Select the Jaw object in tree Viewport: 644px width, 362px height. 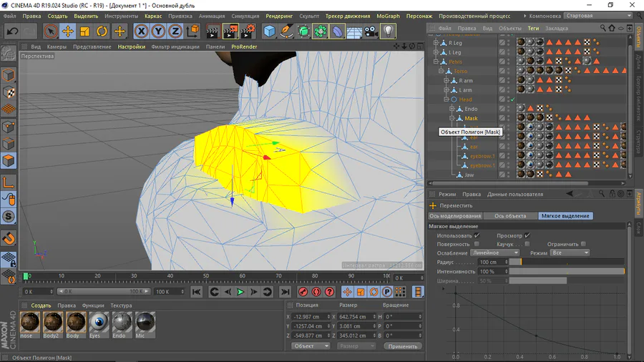tap(469, 175)
